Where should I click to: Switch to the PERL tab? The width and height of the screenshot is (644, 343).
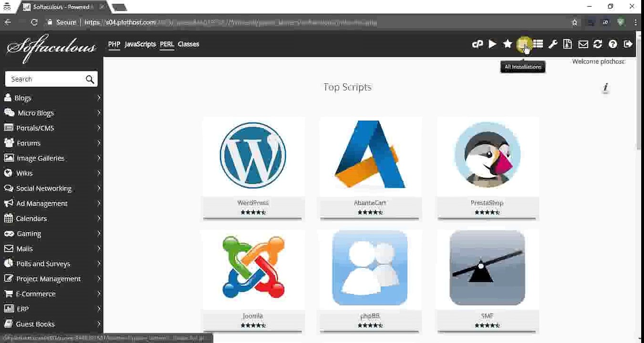click(x=167, y=44)
